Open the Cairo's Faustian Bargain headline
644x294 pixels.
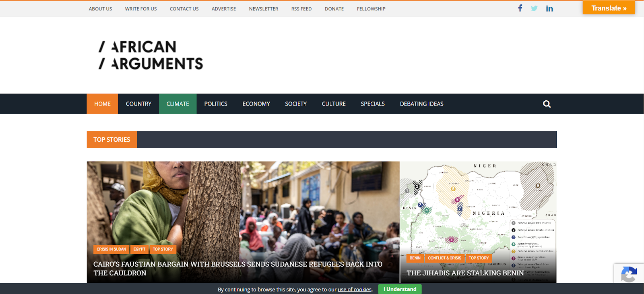[x=238, y=269]
